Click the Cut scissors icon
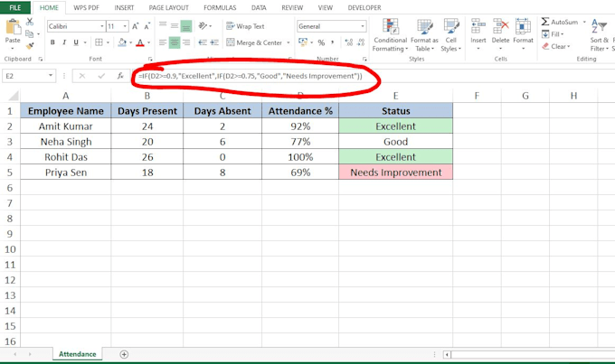The height and width of the screenshot is (364, 615). (30, 22)
